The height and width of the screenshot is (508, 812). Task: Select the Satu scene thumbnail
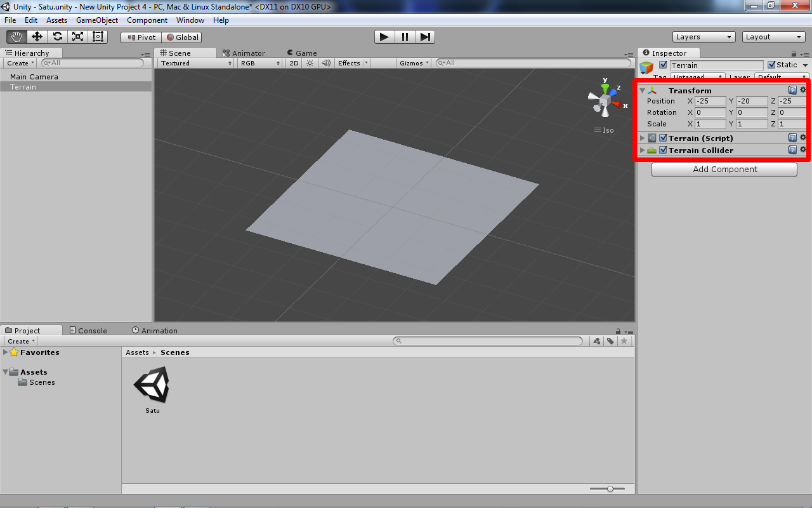point(152,384)
